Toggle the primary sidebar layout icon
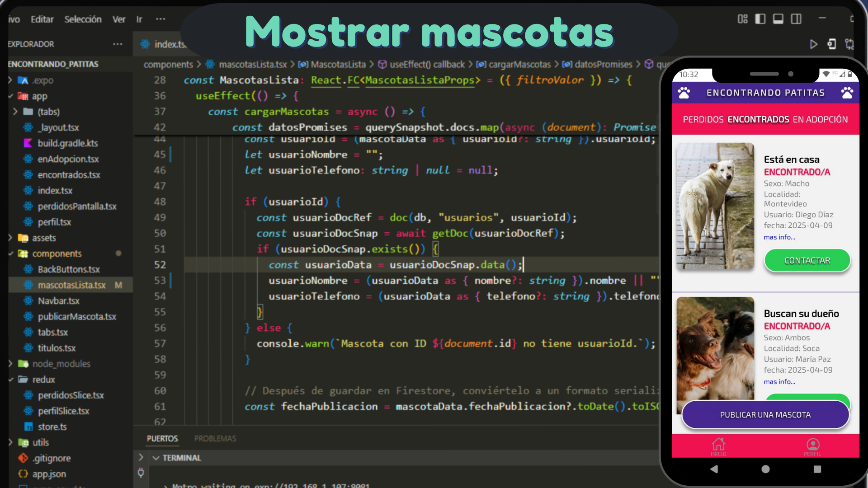Image resolution: width=868 pixels, height=488 pixels. (760, 19)
